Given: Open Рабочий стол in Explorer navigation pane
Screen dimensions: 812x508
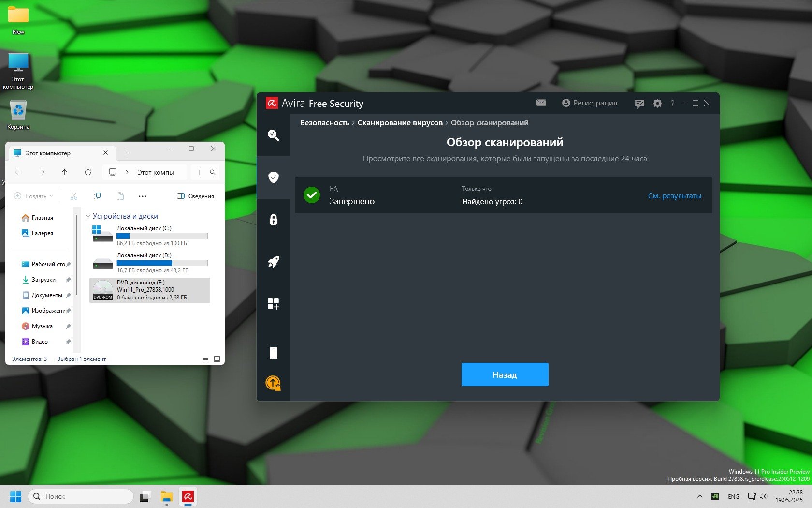Looking at the screenshot, I should point(43,264).
